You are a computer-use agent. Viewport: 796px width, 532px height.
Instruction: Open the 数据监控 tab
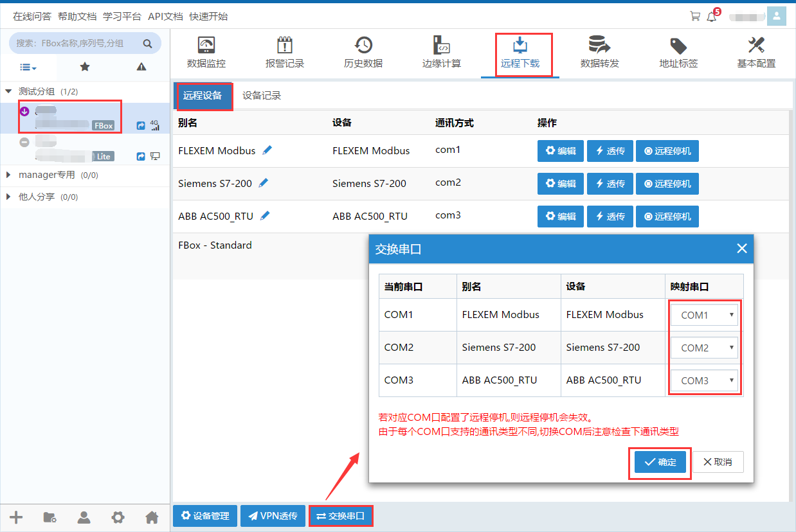click(206, 53)
